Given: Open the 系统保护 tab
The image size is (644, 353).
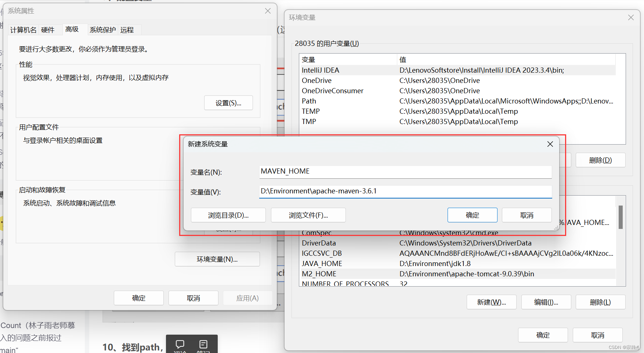Looking at the screenshot, I should [x=103, y=30].
